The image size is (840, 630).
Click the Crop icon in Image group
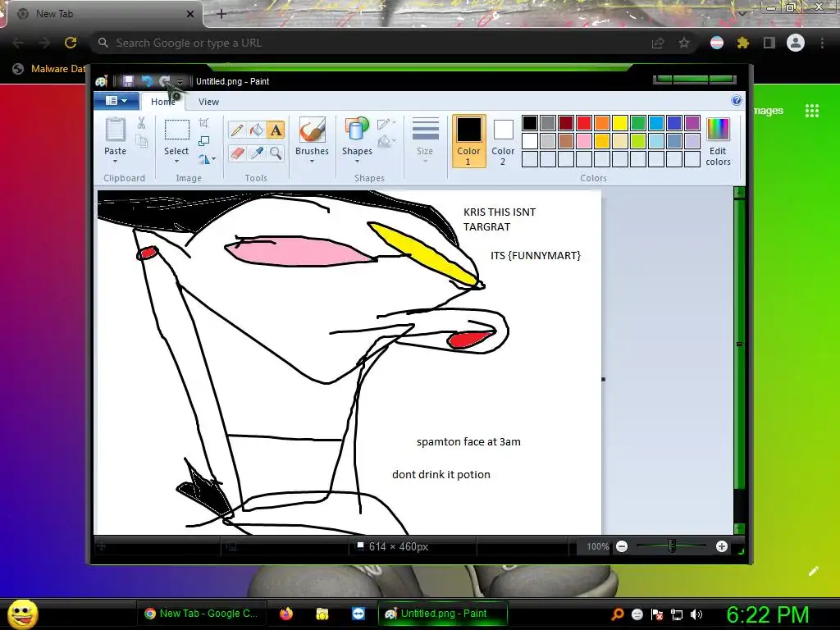[204, 123]
